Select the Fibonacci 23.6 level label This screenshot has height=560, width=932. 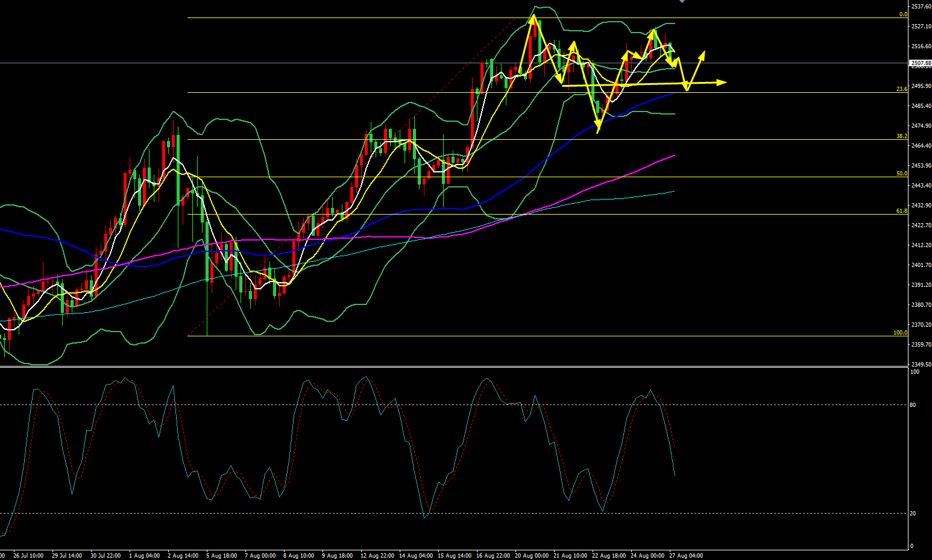[902, 89]
